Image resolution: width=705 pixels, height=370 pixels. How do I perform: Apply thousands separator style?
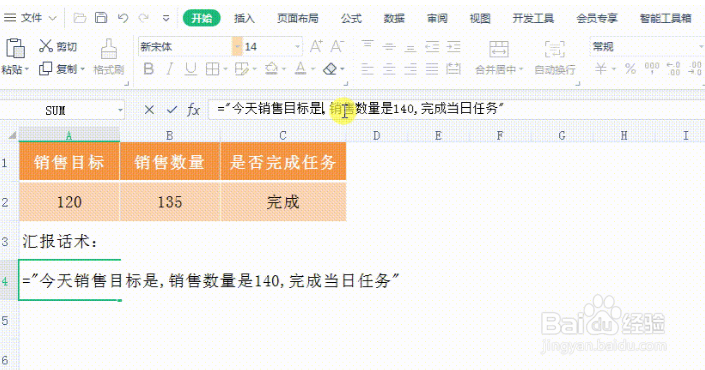coord(652,68)
